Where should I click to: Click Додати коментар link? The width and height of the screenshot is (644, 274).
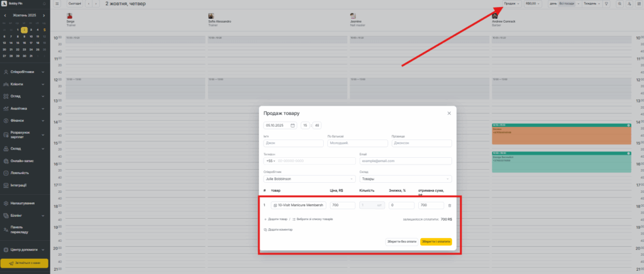(x=279, y=229)
